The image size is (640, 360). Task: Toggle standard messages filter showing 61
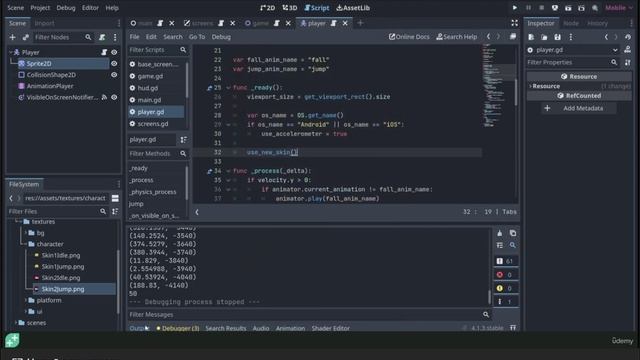[505, 261]
